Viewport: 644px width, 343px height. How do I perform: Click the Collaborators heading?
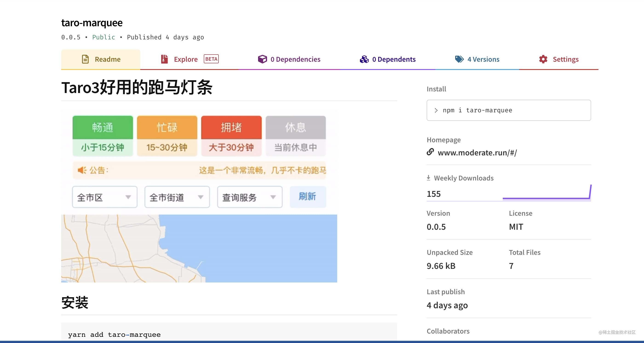(448, 331)
